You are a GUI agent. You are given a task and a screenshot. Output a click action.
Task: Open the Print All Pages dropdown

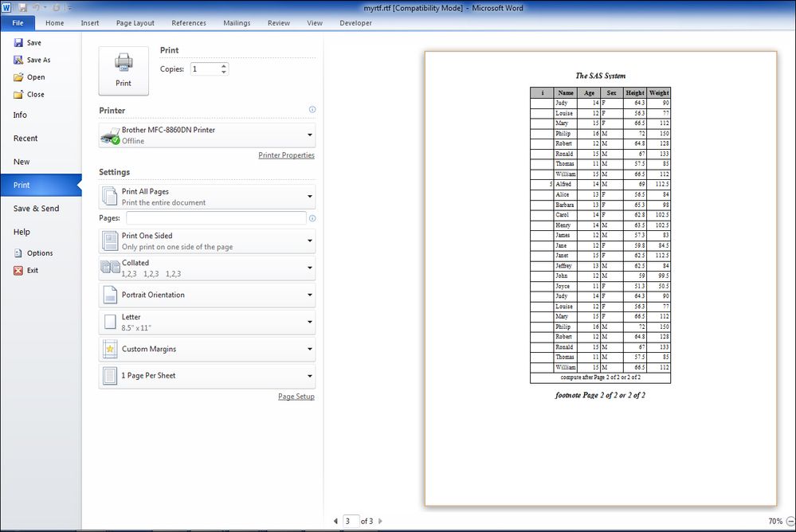coord(207,197)
